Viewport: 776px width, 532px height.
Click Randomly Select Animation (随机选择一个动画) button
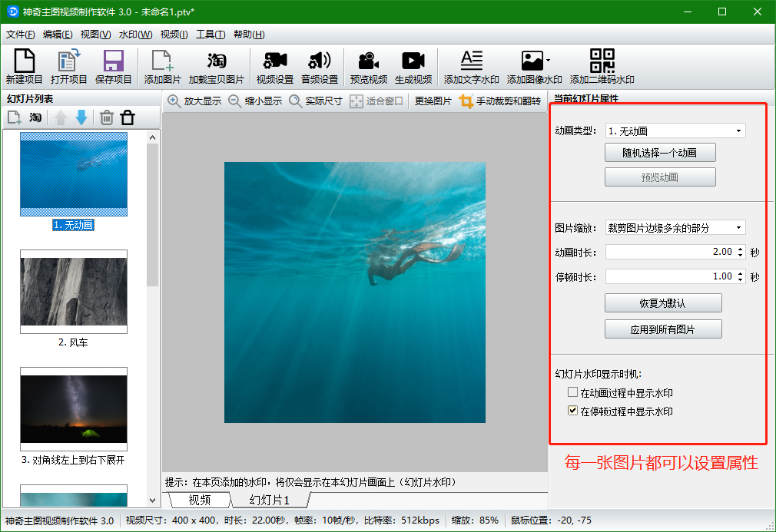660,153
